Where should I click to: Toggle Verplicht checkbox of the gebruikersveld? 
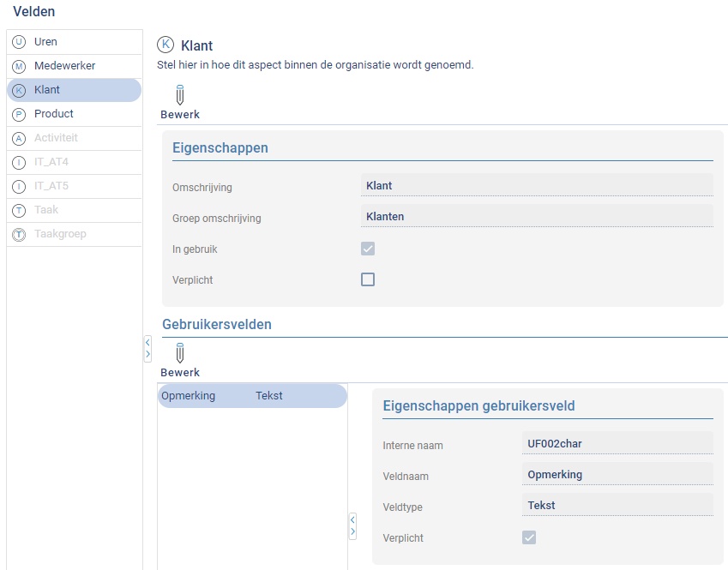click(529, 537)
